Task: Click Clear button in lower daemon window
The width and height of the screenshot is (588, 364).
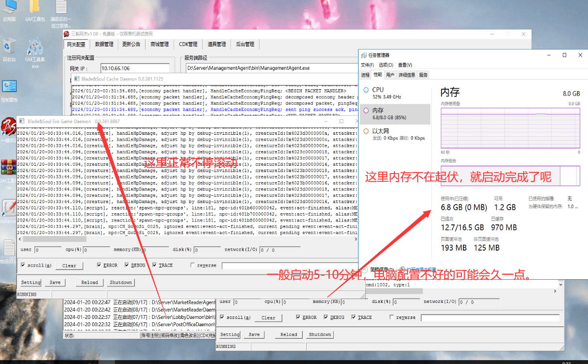Action: tap(268, 318)
